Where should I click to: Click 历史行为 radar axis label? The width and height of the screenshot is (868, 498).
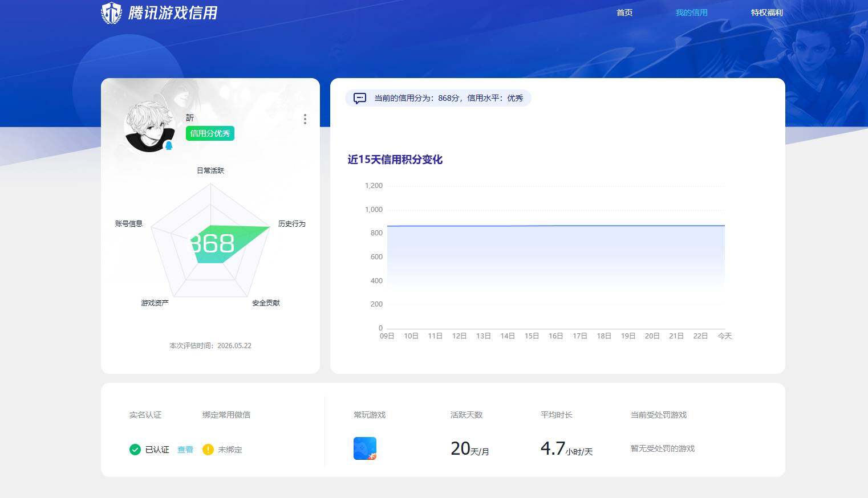point(292,223)
